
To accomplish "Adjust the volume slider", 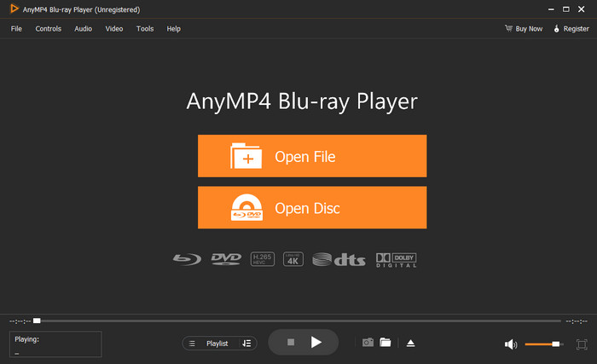I will coord(544,344).
